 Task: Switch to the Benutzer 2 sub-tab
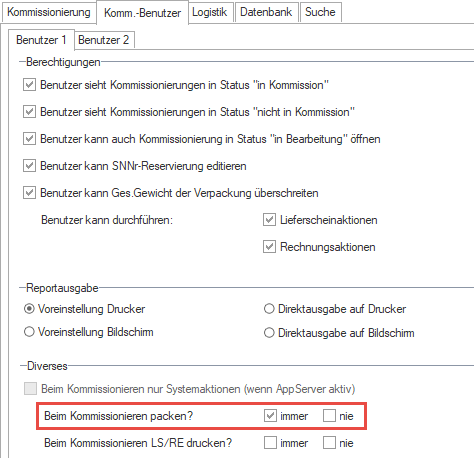click(x=104, y=40)
